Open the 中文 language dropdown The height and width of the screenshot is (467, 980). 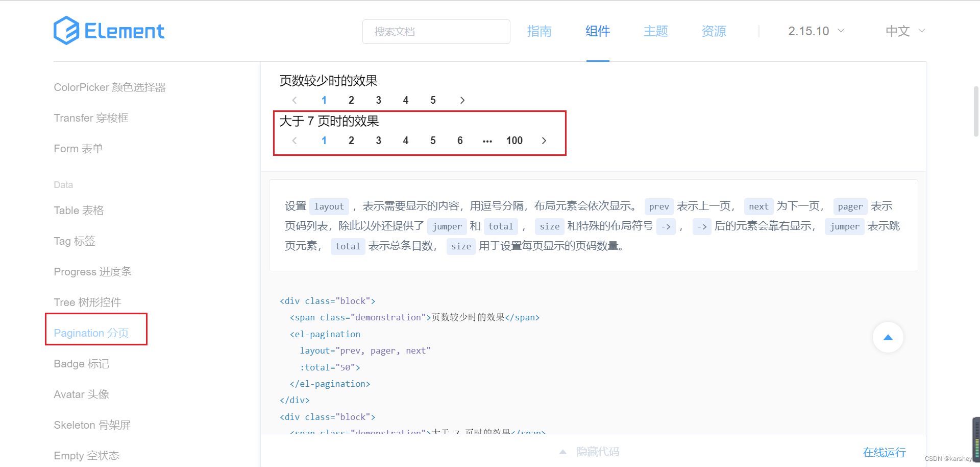coord(905,31)
